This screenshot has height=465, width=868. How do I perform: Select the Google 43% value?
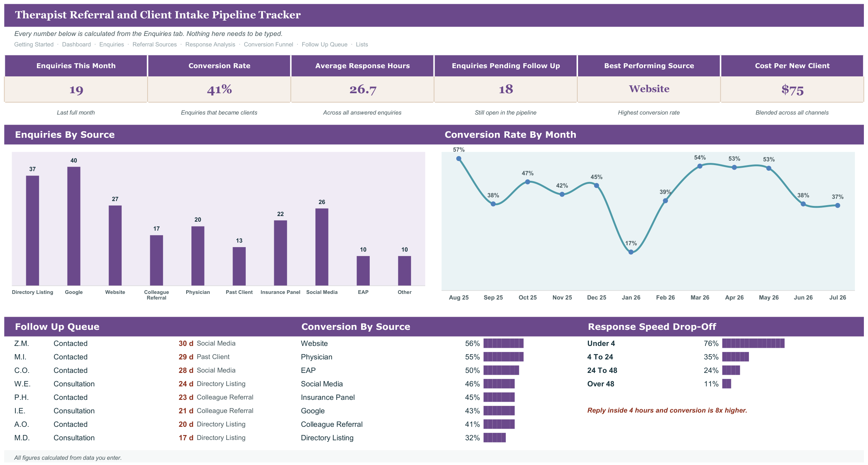(472, 411)
